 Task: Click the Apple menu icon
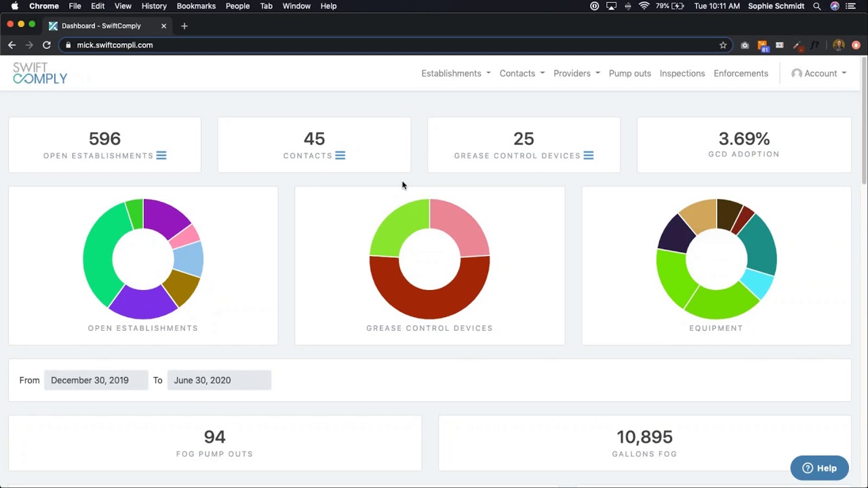(14, 6)
